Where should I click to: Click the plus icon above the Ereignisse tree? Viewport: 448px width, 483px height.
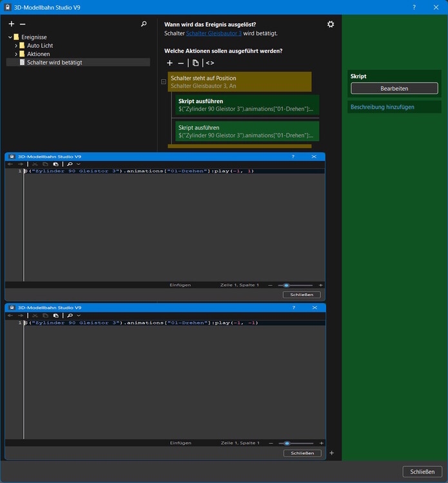point(12,24)
